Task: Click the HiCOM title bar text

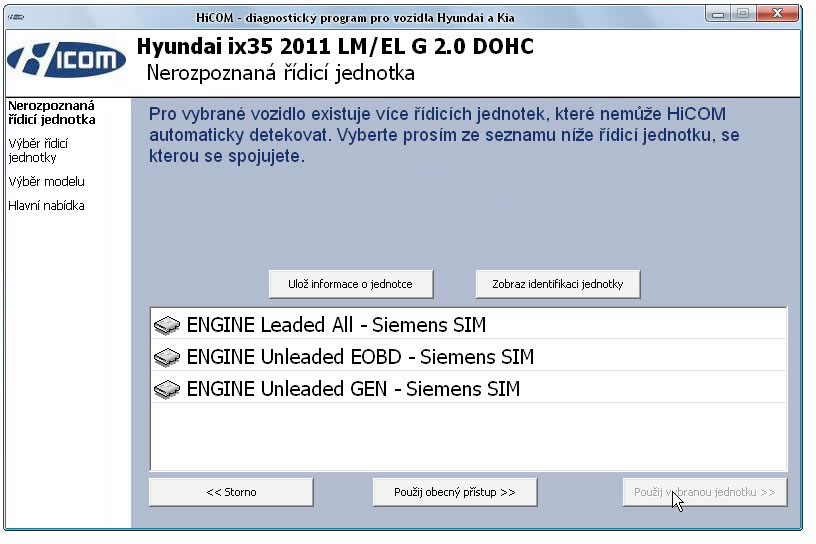Action: [x=355, y=18]
